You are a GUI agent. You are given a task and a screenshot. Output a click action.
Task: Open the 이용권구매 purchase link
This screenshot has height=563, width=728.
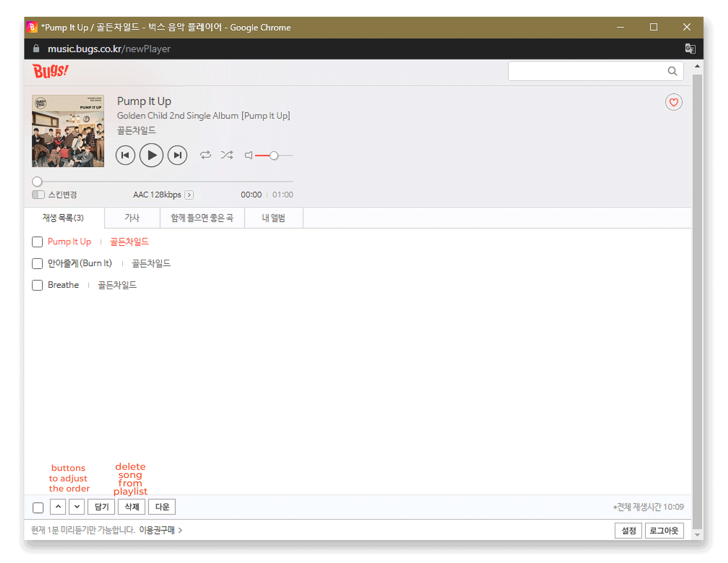tap(157, 530)
